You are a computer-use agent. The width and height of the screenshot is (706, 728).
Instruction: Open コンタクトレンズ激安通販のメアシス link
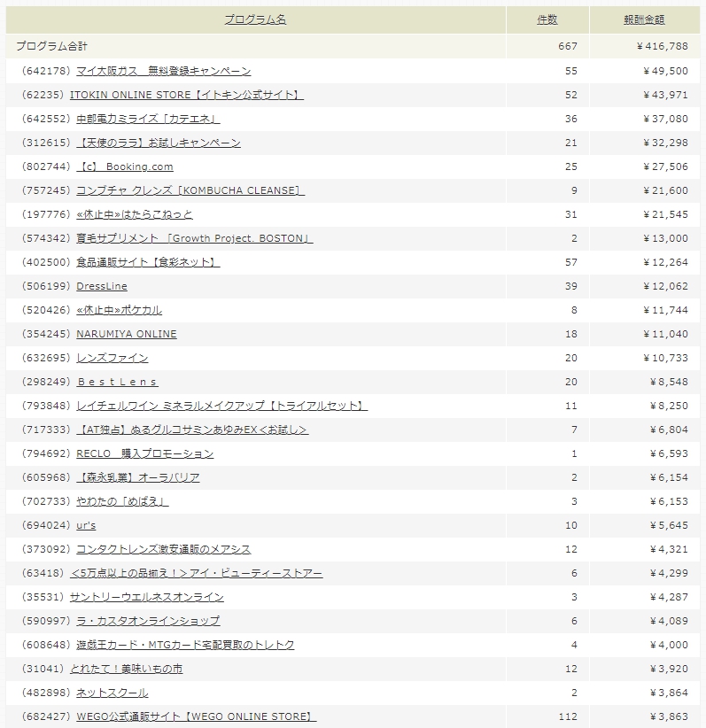[164, 549]
